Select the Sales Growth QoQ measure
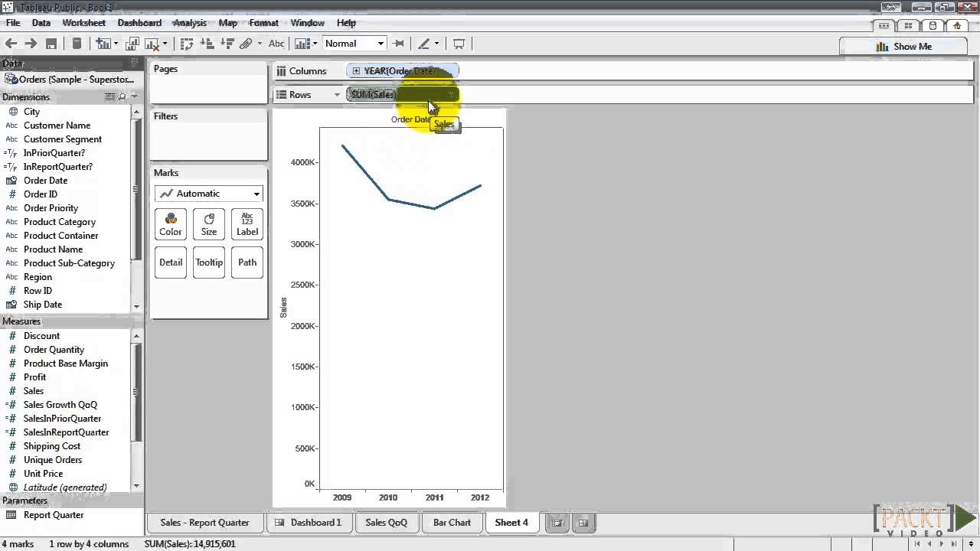Screen dimensions: 980x551 tap(60, 405)
